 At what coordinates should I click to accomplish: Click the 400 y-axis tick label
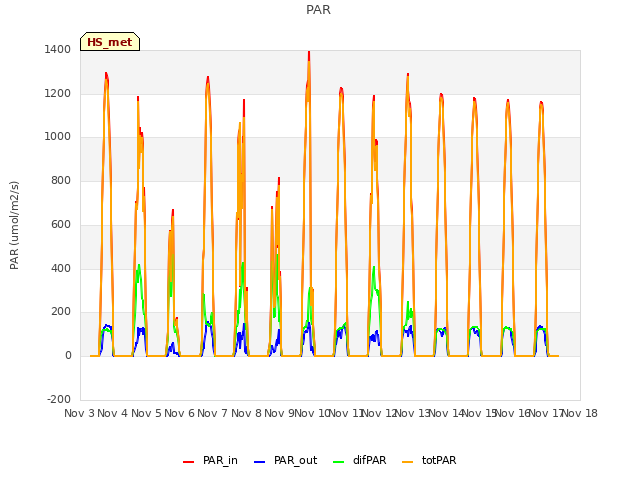tap(61, 269)
